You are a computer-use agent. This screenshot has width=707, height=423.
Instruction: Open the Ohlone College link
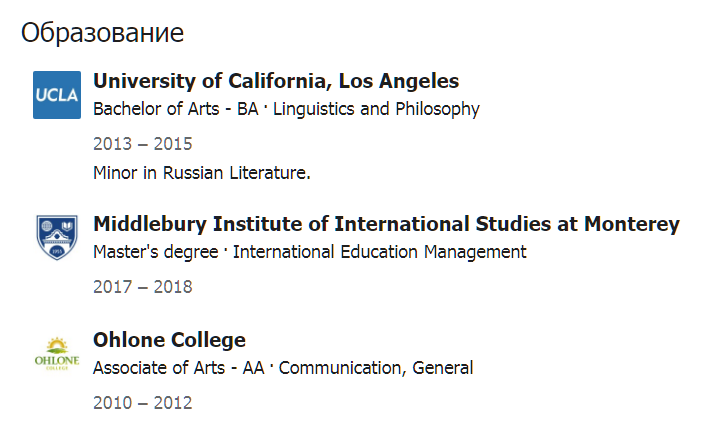point(169,340)
